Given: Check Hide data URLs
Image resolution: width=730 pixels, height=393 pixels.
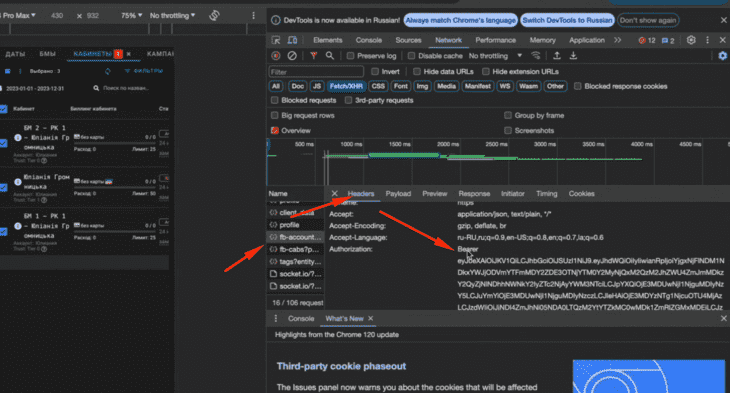Looking at the screenshot, I should pyautogui.click(x=417, y=72).
